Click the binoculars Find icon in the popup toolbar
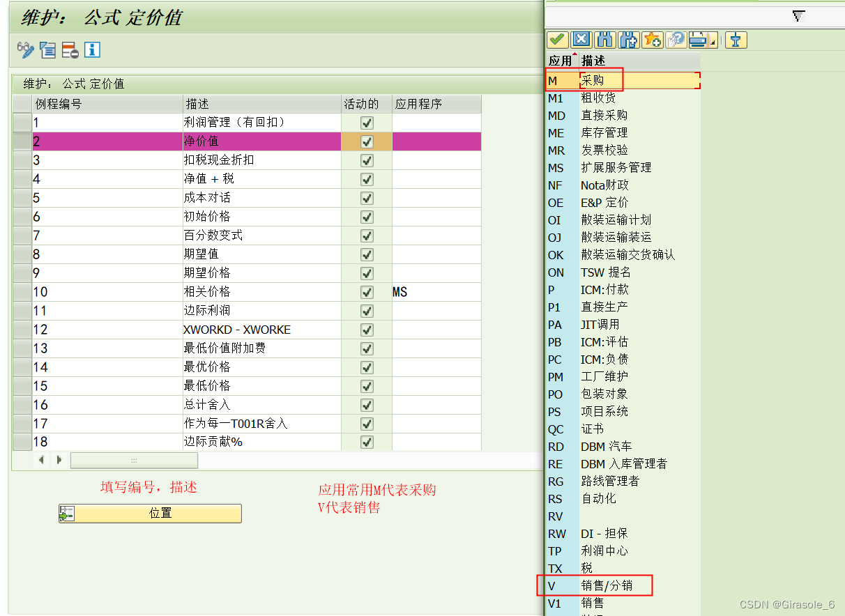This screenshot has width=845, height=616. click(x=604, y=40)
